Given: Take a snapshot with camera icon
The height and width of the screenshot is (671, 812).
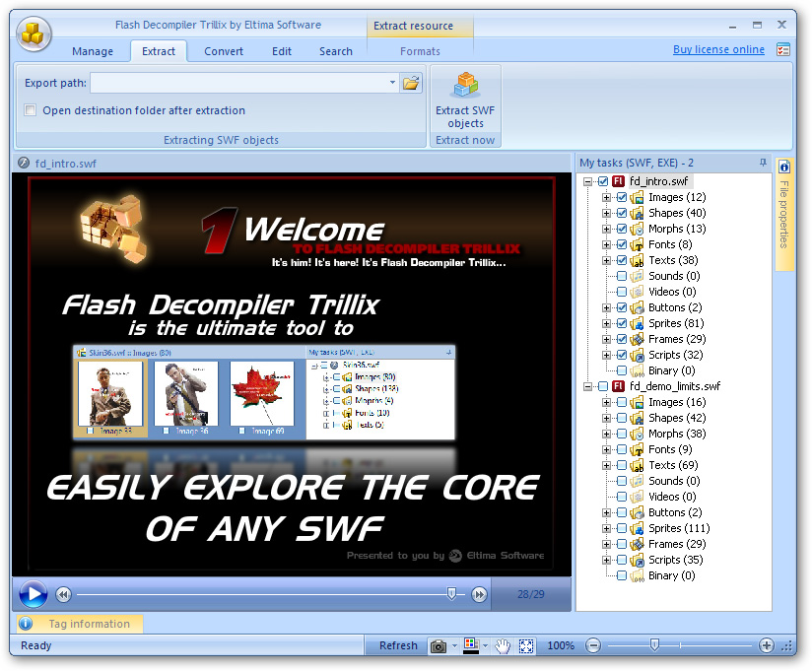Looking at the screenshot, I should click(439, 645).
